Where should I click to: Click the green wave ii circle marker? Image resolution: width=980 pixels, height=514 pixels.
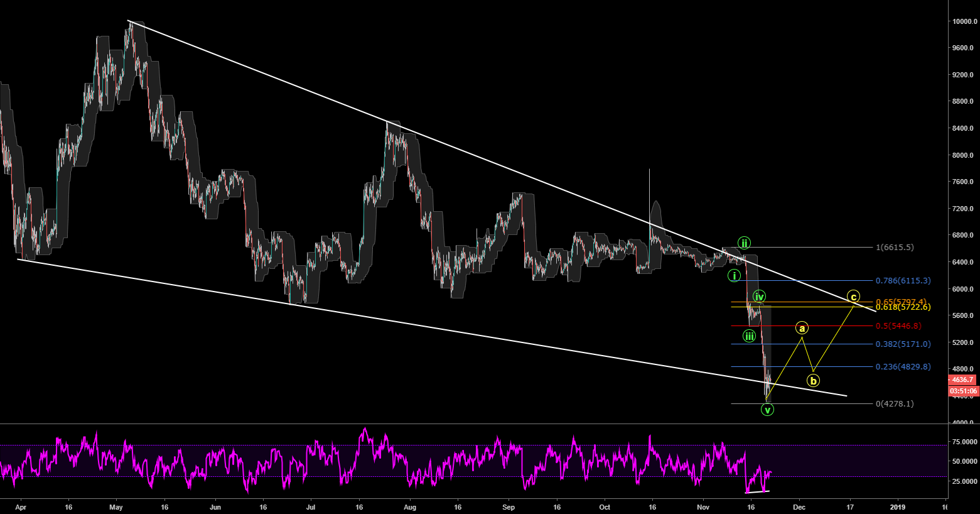pyautogui.click(x=743, y=243)
